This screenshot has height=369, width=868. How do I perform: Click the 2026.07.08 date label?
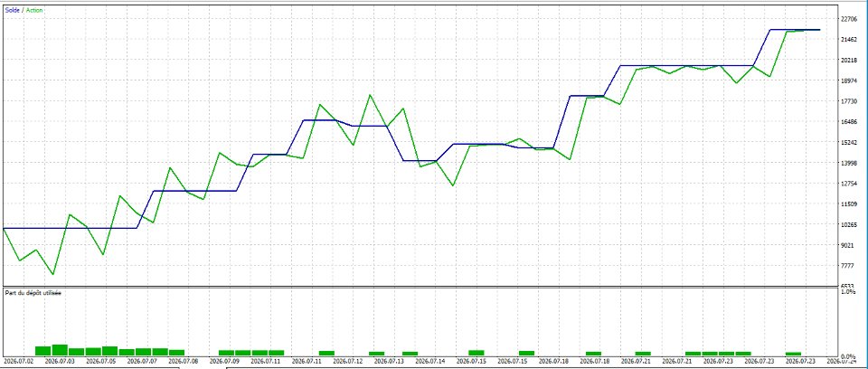pos(184,361)
